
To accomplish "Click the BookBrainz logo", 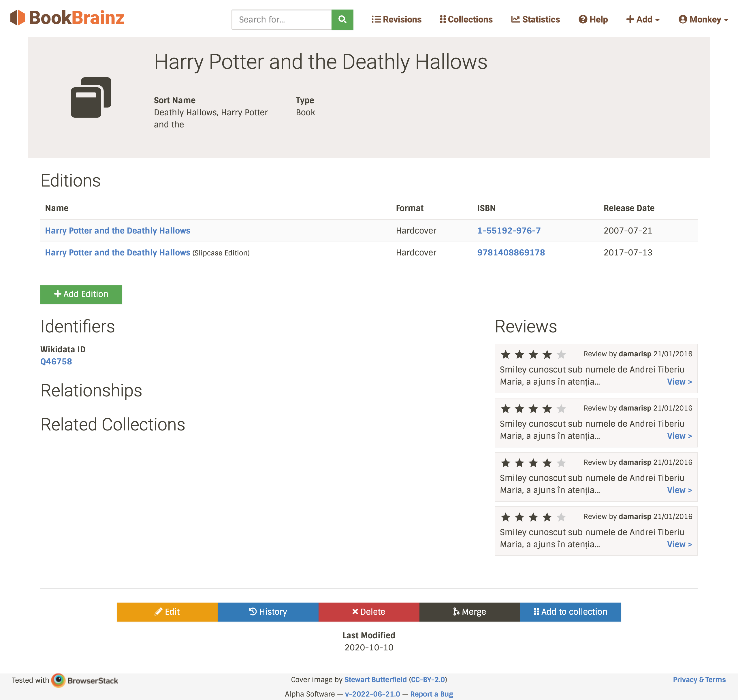I will (x=67, y=18).
